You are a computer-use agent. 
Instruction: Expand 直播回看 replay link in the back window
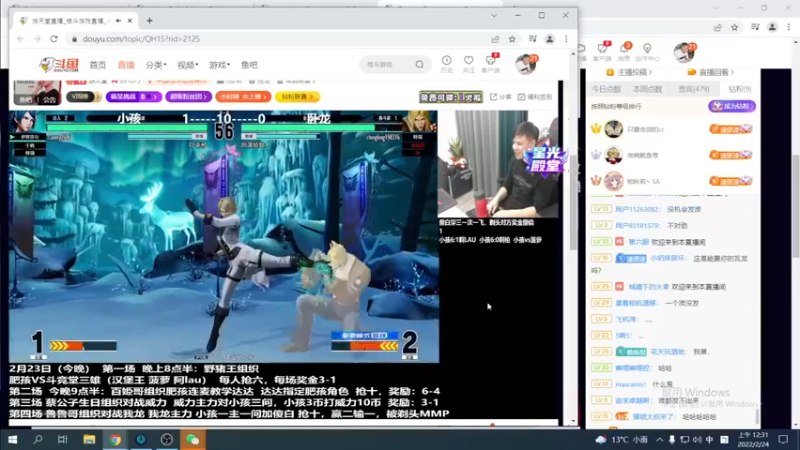click(711, 72)
